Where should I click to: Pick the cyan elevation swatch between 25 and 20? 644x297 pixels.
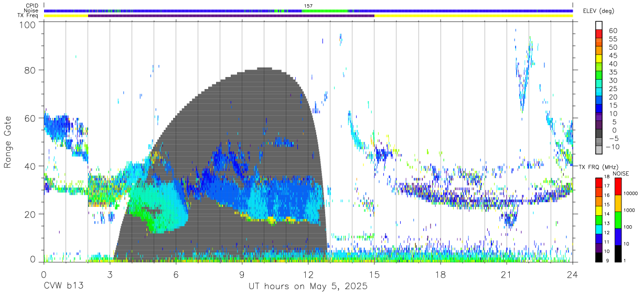[599, 92]
